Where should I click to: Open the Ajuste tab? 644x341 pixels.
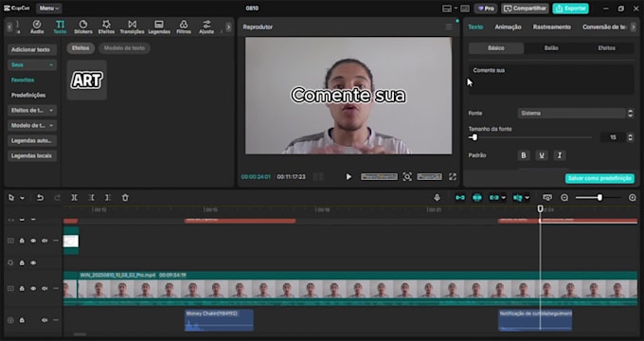[x=206, y=27]
